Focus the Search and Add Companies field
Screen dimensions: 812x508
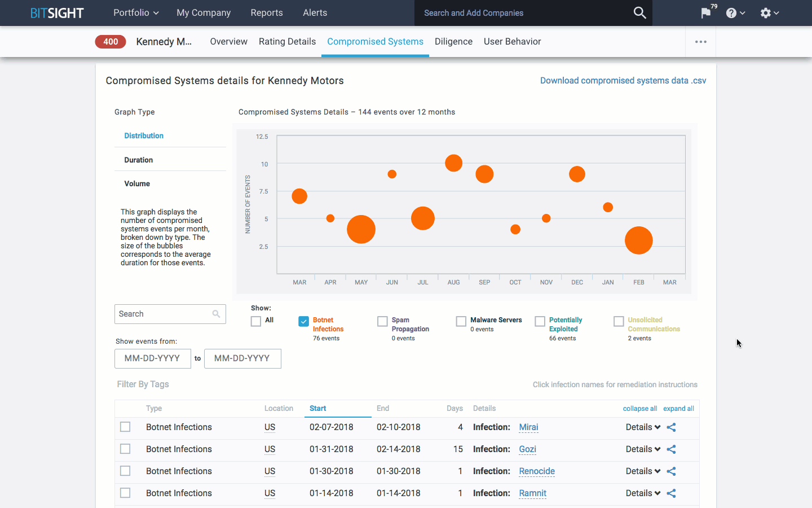523,13
